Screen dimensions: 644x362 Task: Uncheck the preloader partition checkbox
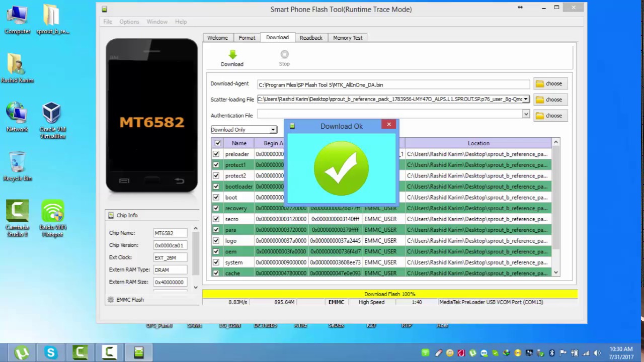pos(216,154)
